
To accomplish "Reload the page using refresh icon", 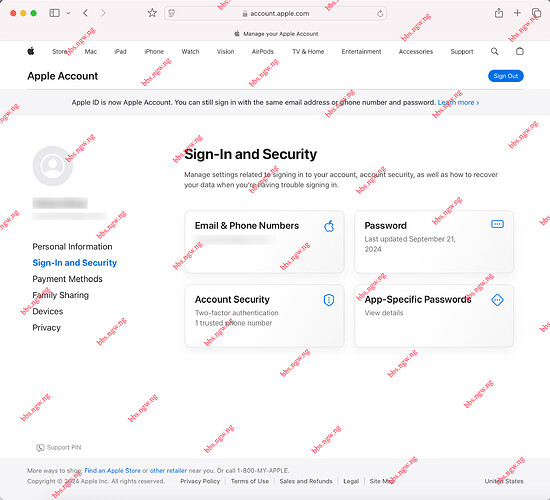I will point(380,14).
